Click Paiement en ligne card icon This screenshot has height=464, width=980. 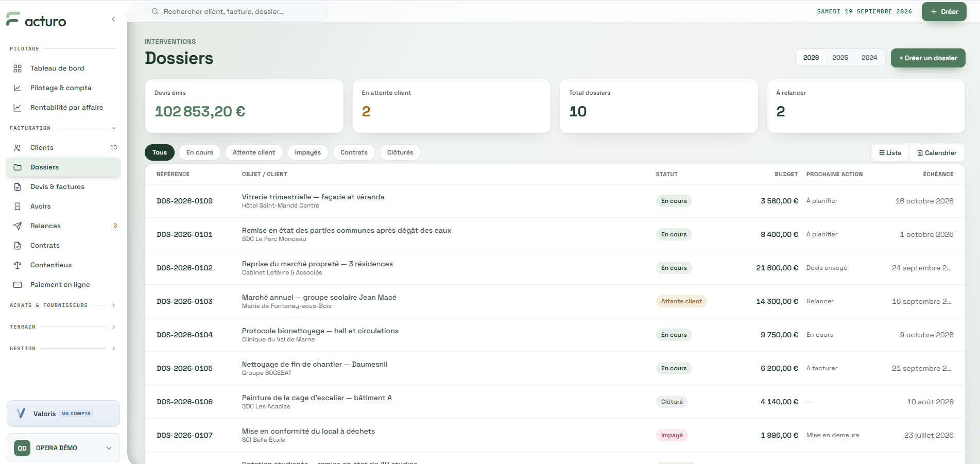(x=18, y=285)
